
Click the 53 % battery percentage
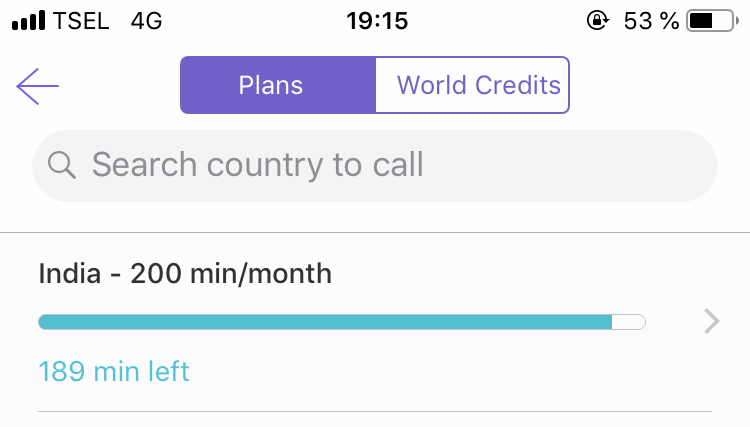click(651, 21)
